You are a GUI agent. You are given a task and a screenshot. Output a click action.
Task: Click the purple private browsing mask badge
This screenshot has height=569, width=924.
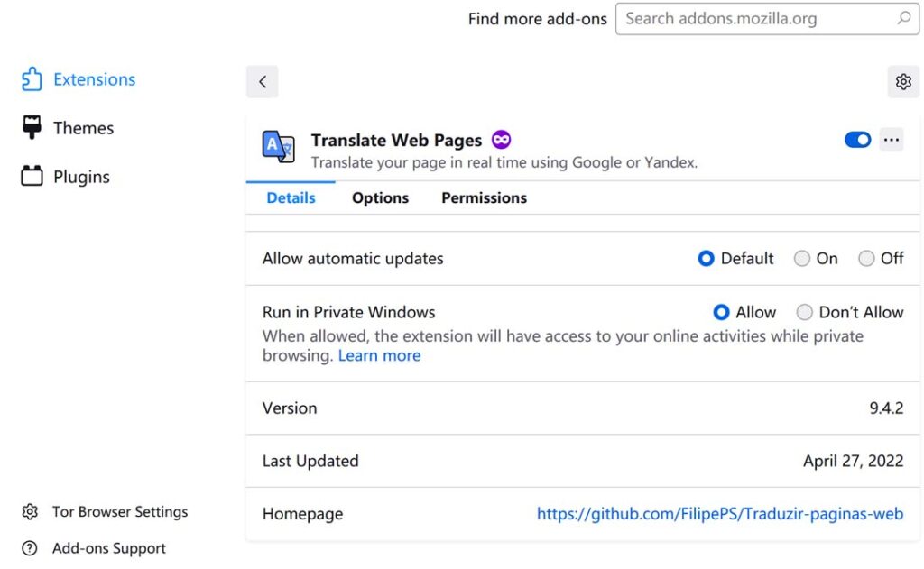(502, 140)
